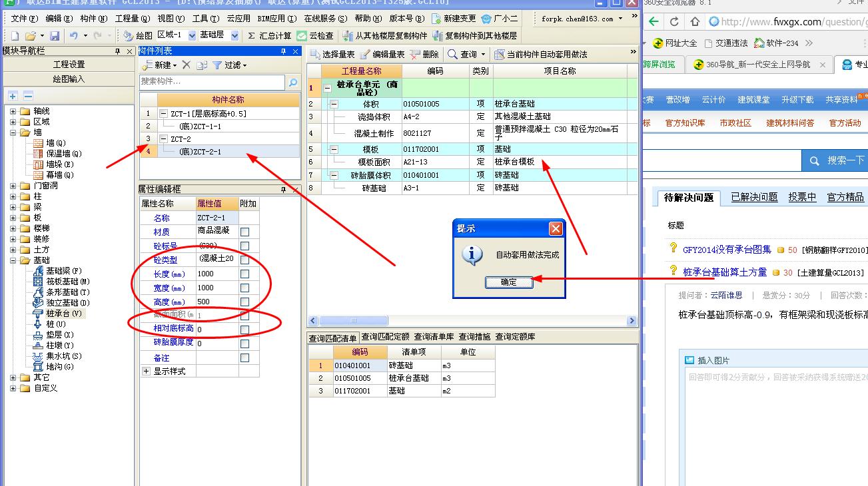Click the 工程设置 button
Viewport: 868px width, 486px height.
click(69, 65)
